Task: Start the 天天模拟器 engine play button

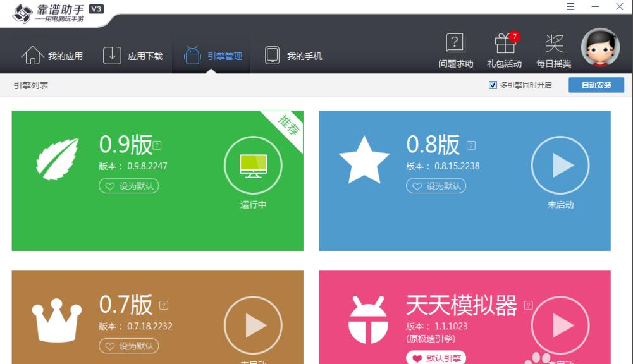Action: point(560,325)
